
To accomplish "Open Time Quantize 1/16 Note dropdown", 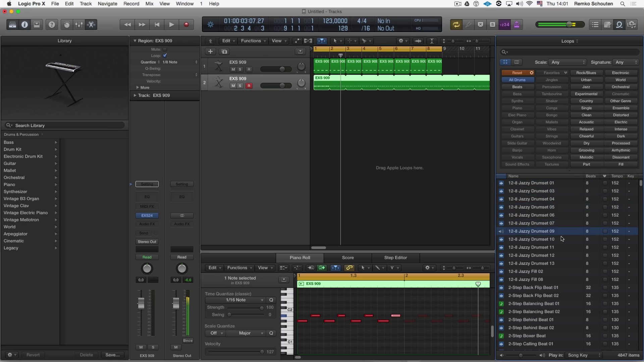I will (x=236, y=300).
